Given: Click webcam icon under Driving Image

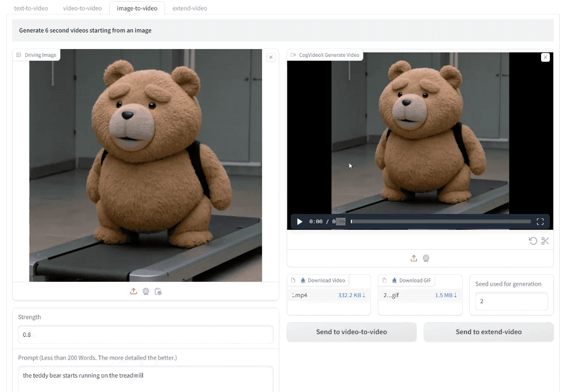Looking at the screenshot, I should (x=146, y=292).
